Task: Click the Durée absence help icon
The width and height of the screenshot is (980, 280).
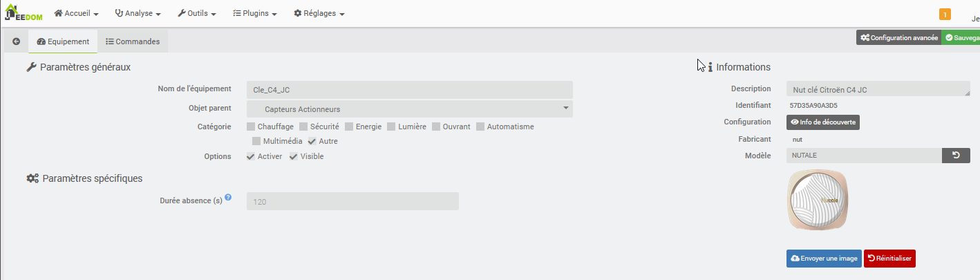Action: click(228, 198)
